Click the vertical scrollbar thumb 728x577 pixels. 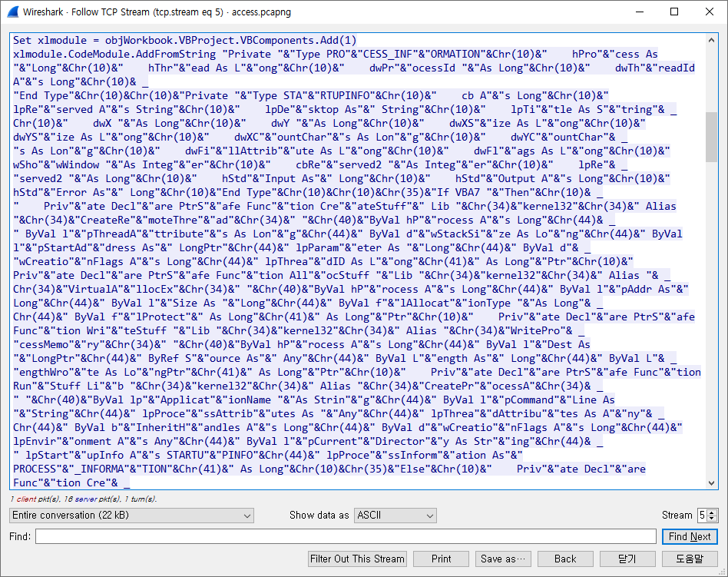click(x=711, y=137)
